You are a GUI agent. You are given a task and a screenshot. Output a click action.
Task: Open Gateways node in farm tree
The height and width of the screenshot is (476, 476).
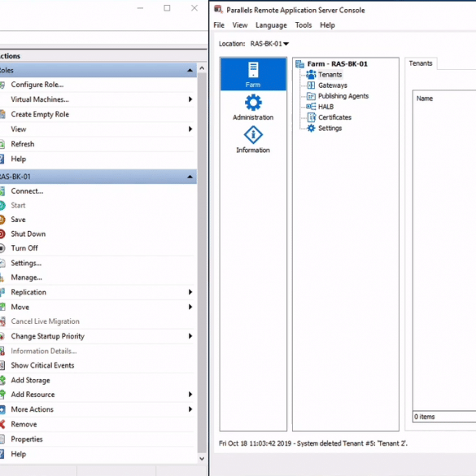pos(333,85)
